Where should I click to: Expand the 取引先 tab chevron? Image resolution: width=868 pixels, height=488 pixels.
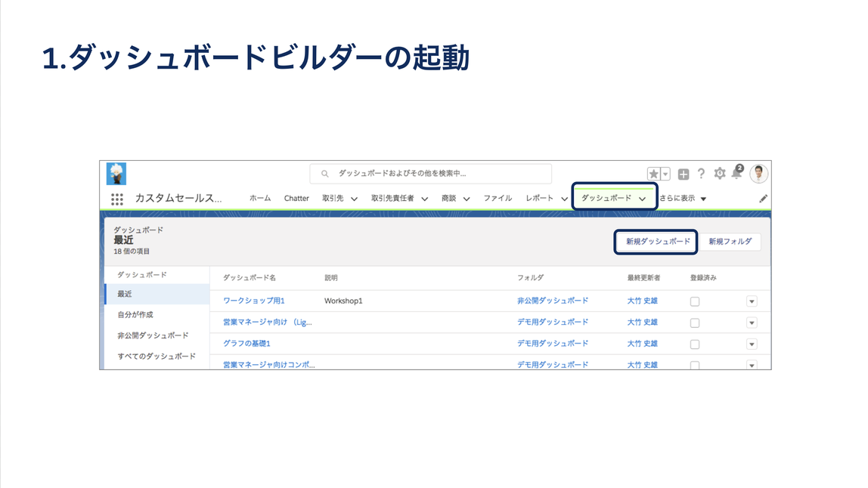coord(355,199)
